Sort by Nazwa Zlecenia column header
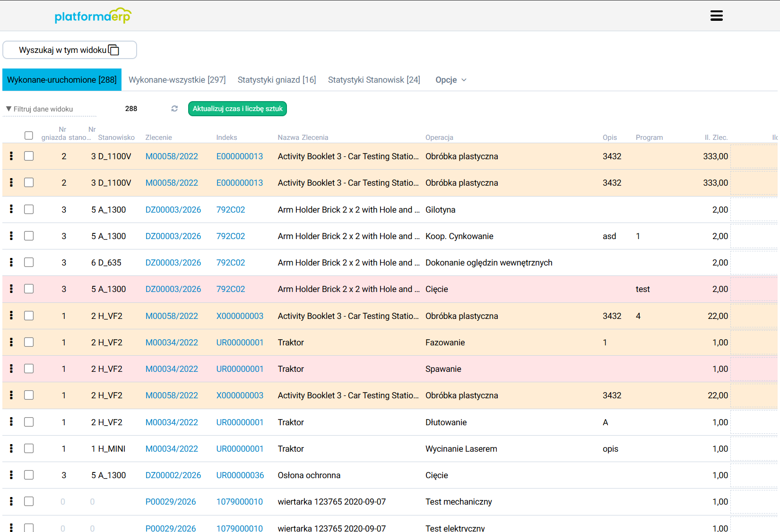Image resolution: width=780 pixels, height=532 pixels. pos(303,137)
